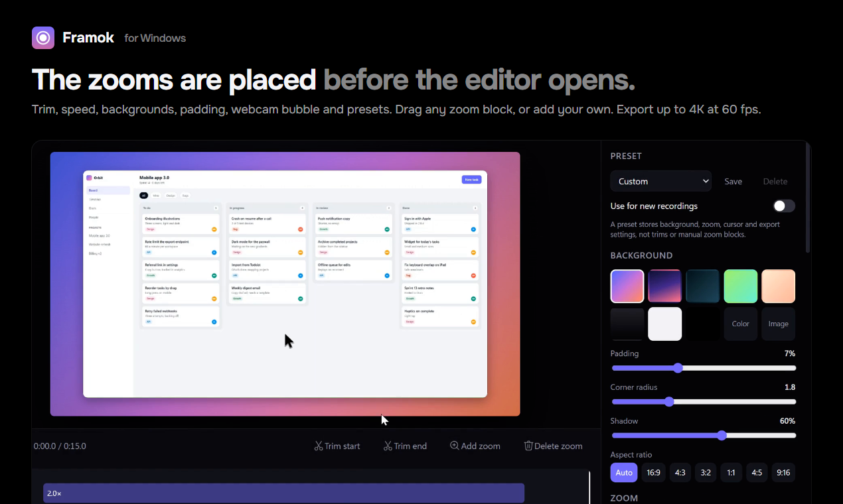Select the 16:9 aspect ratio
Viewport: 843px width, 504px height.
point(654,472)
